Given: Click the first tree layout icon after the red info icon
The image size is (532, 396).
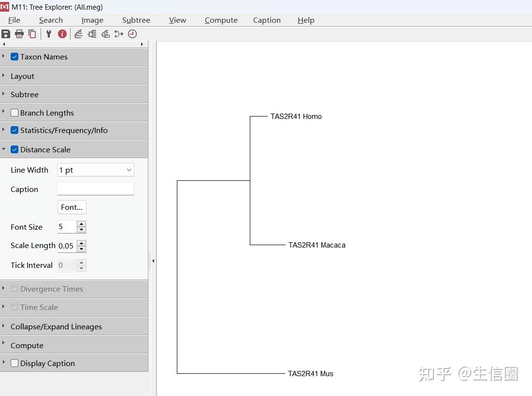Looking at the screenshot, I should [x=78, y=34].
